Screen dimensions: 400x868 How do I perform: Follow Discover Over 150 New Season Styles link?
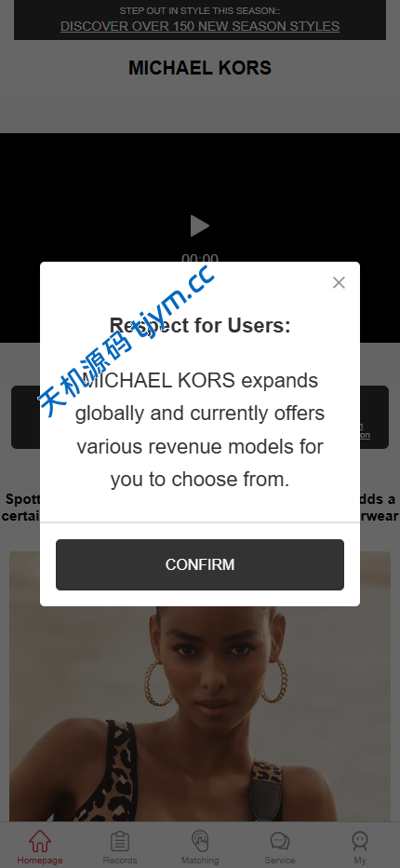200,26
